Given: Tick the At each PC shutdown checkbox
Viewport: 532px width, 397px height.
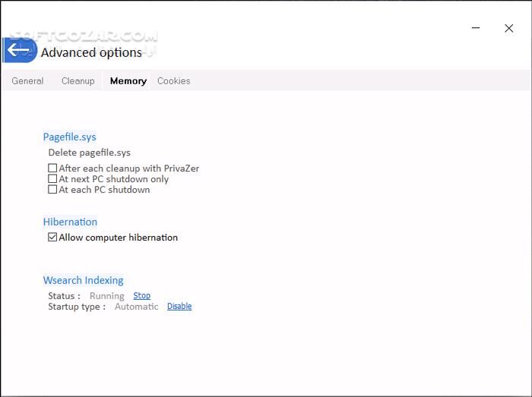Looking at the screenshot, I should coord(52,190).
